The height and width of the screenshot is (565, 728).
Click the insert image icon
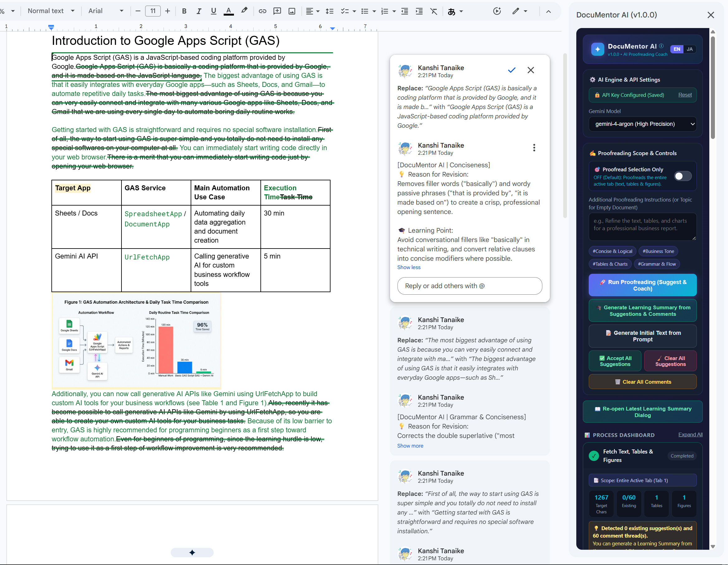pyautogui.click(x=292, y=11)
